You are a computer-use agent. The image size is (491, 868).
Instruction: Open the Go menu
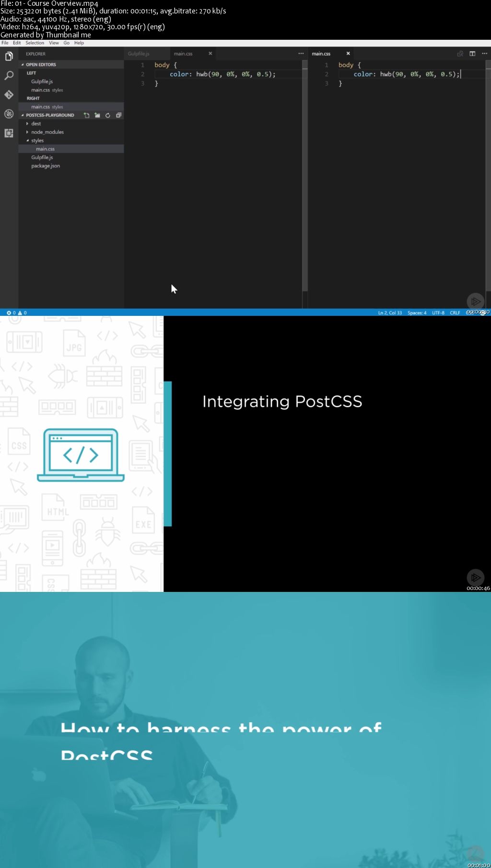67,43
